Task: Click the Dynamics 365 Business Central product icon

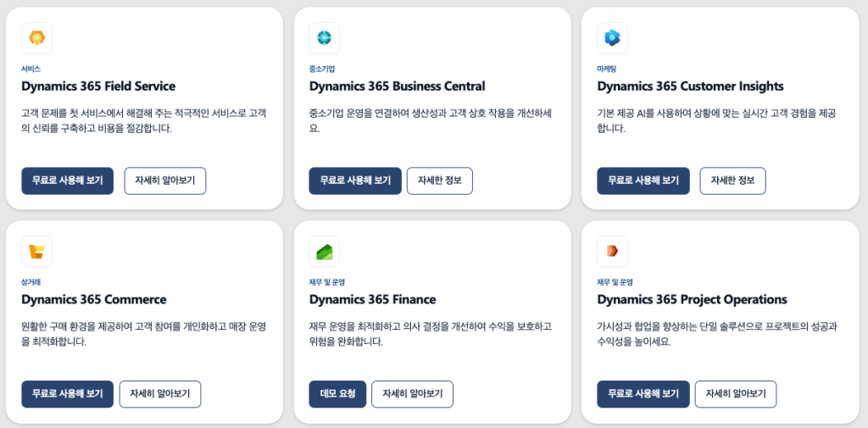Action: (x=324, y=38)
